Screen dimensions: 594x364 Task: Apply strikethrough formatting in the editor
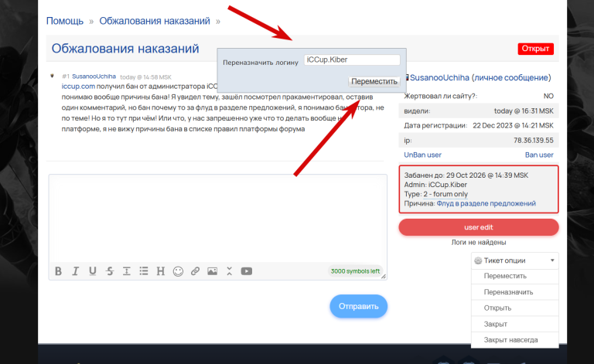click(110, 271)
